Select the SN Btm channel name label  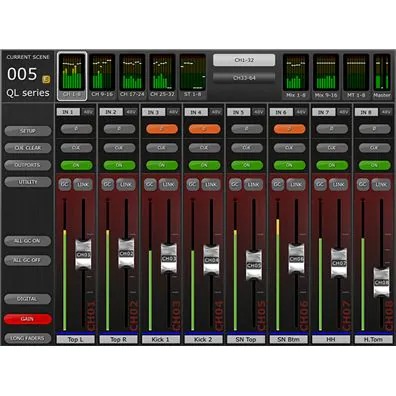289,340
